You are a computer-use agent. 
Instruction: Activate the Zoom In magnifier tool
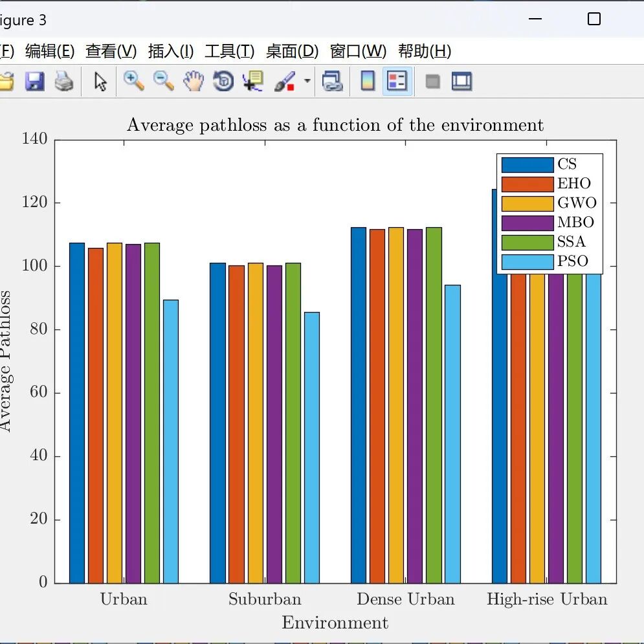[134, 81]
